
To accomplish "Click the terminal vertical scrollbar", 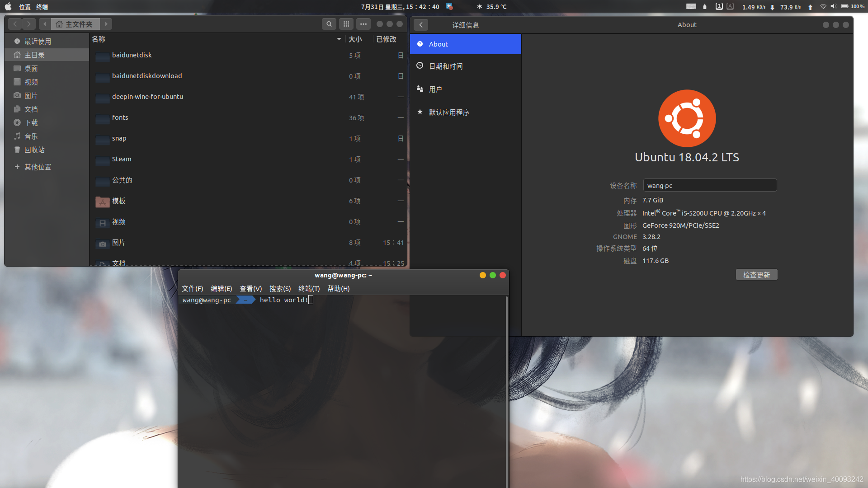I will pos(507,391).
